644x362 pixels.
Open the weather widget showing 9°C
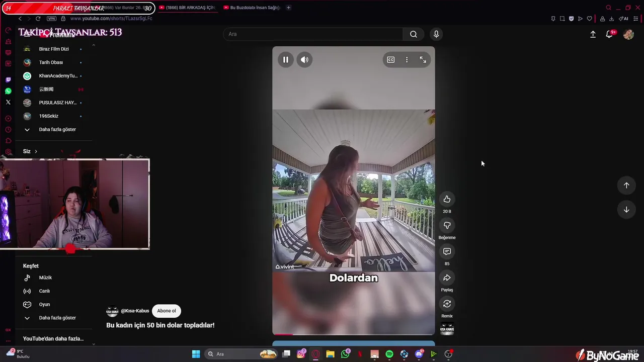tap(19, 354)
